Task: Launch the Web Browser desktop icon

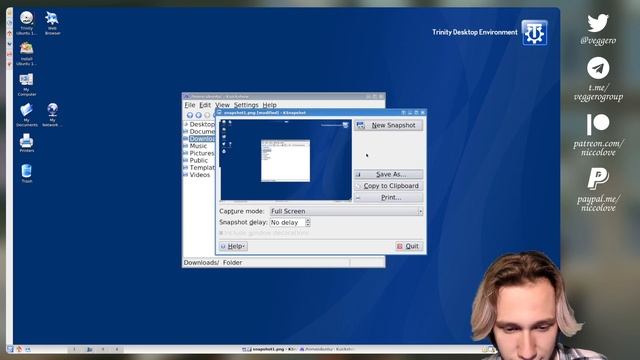Action: [52, 23]
